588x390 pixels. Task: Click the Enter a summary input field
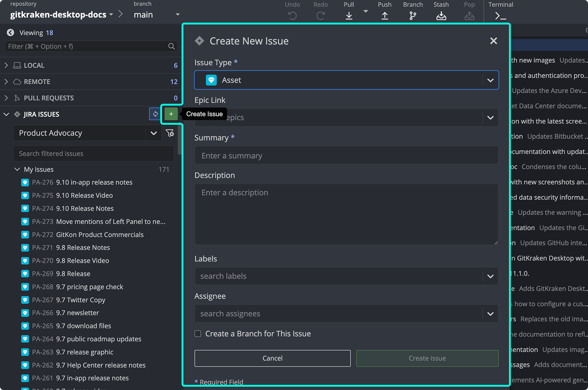coord(346,155)
